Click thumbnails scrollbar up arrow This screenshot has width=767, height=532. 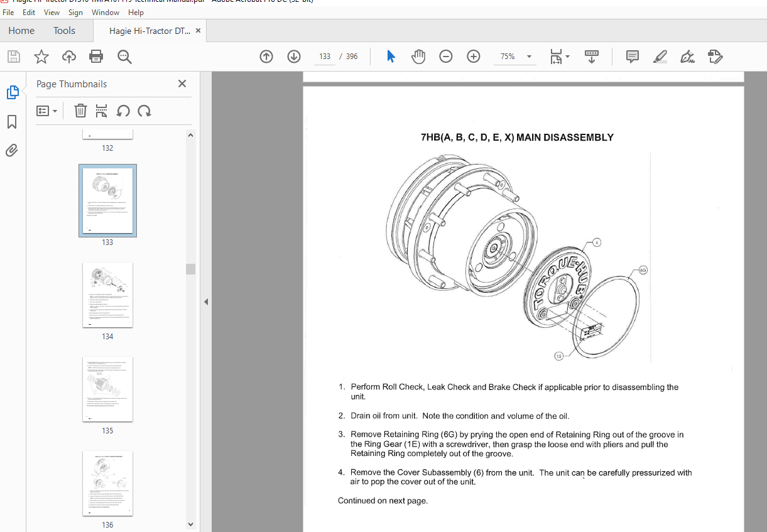pyautogui.click(x=191, y=136)
